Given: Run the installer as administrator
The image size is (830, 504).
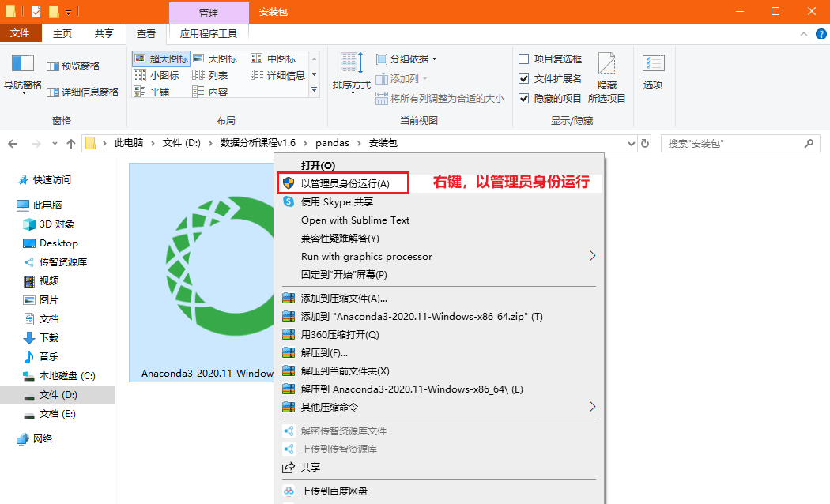Looking at the screenshot, I should pyautogui.click(x=344, y=183).
